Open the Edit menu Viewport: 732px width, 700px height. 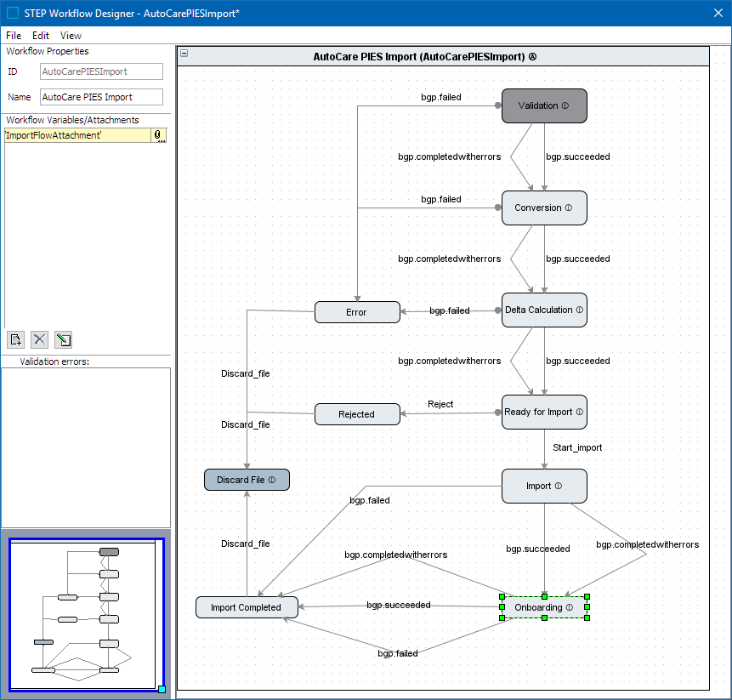point(41,36)
